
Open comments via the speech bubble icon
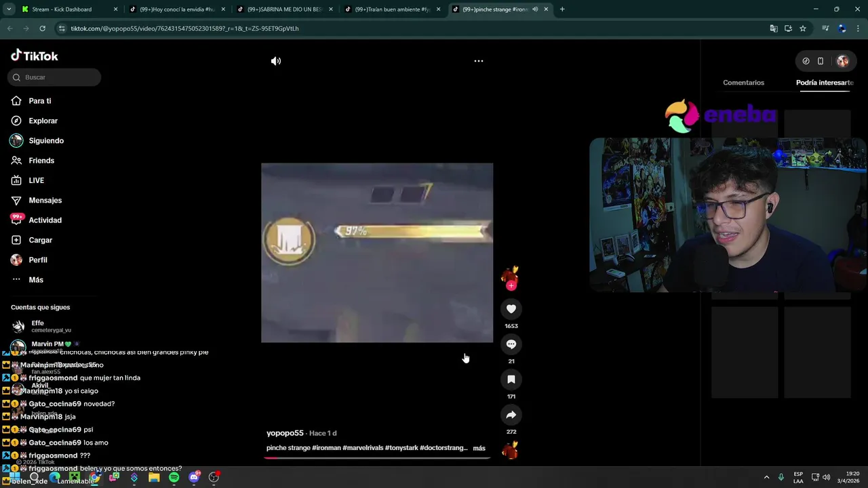(511, 344)
